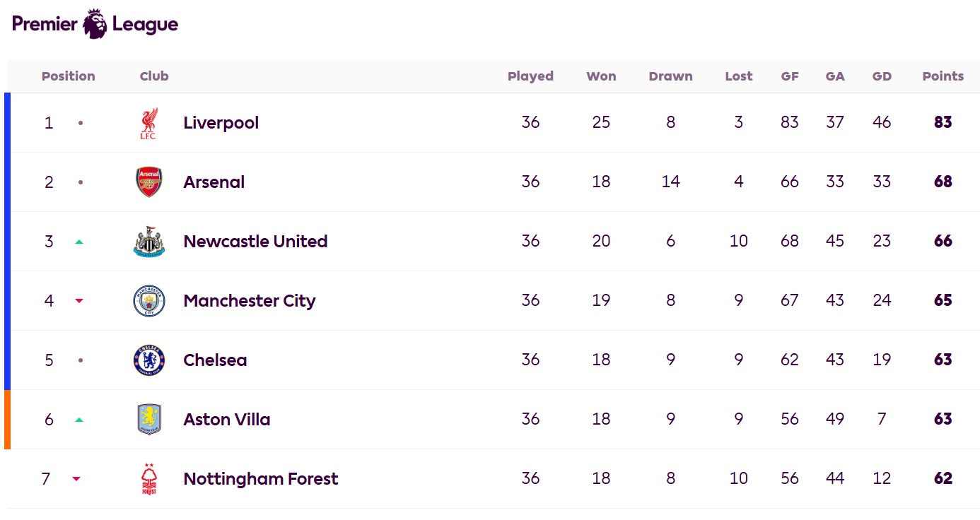Click the Points column header

pos(943,76)
